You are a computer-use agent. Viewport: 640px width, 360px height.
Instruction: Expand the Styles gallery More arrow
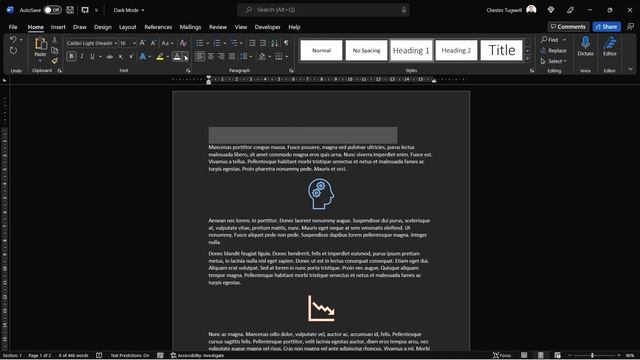[x=527, y=59]
